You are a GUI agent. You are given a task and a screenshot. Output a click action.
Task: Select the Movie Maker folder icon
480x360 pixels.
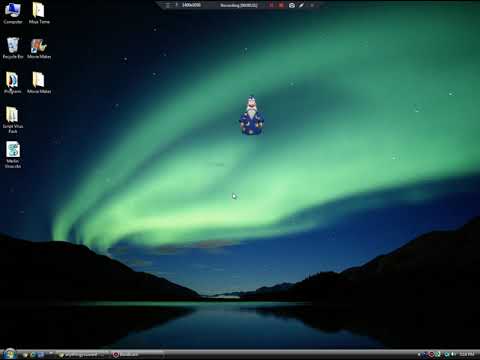(x=39, y=83)
